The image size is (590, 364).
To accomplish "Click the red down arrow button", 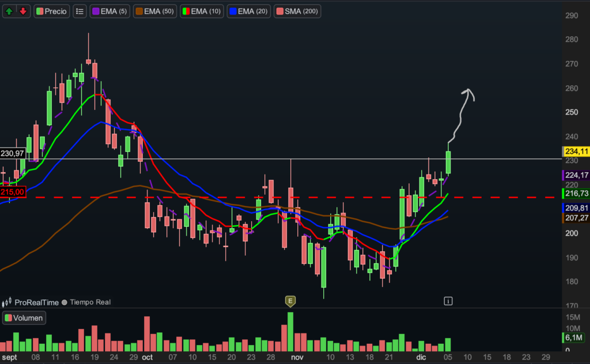I will (22, 11).
